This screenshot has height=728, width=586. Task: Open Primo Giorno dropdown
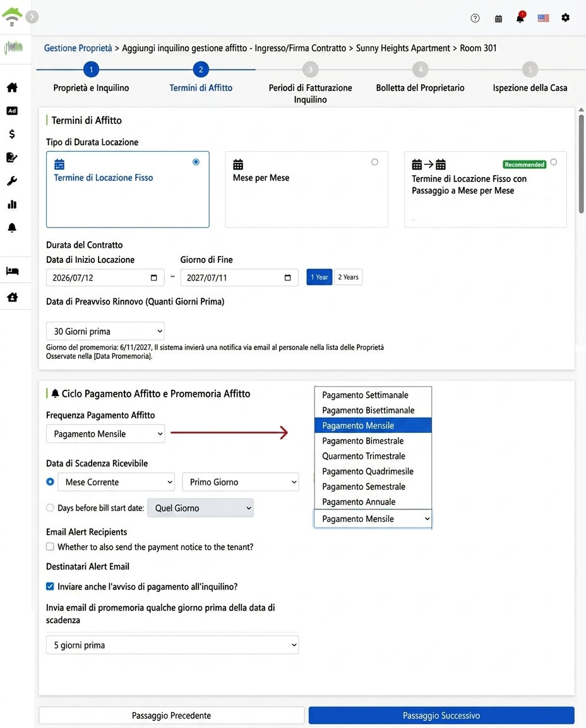pyautogui.click(x=241, y=482)
